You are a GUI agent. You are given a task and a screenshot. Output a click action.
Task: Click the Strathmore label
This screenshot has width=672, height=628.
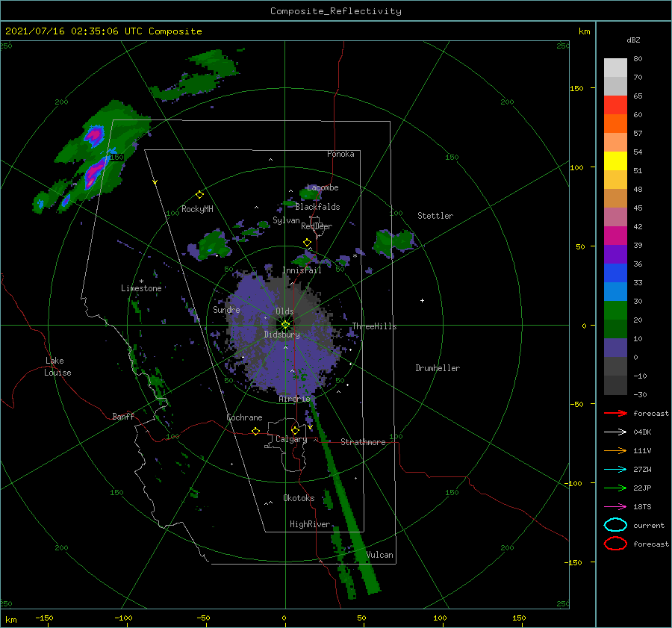(x=363, y=442)
